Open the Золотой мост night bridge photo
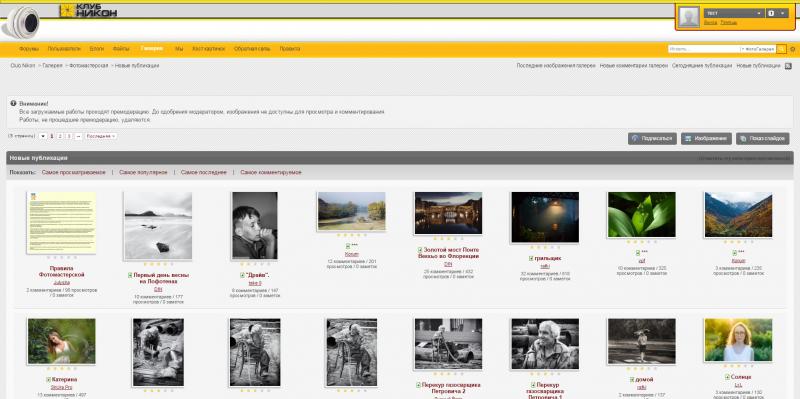The height and width of the screenshot is (399, 800). (448, 213)
